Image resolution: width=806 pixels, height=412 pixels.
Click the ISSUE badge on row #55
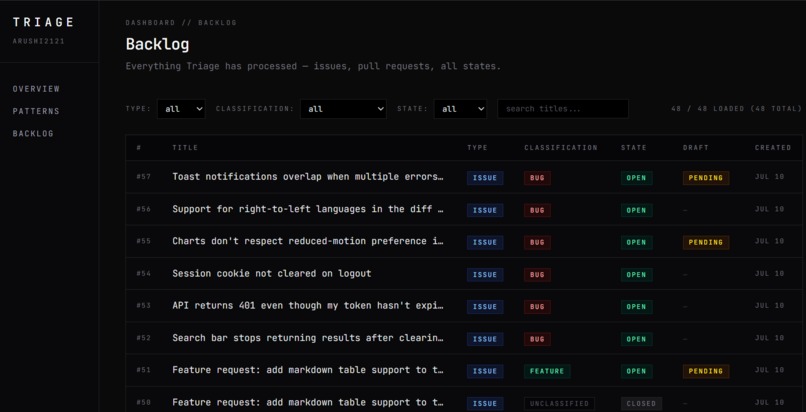point(485,242)
